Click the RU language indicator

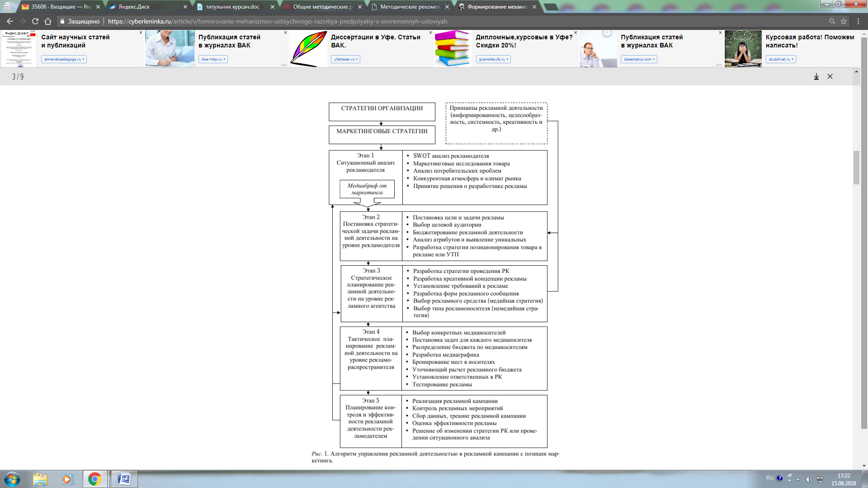(769, 478)
